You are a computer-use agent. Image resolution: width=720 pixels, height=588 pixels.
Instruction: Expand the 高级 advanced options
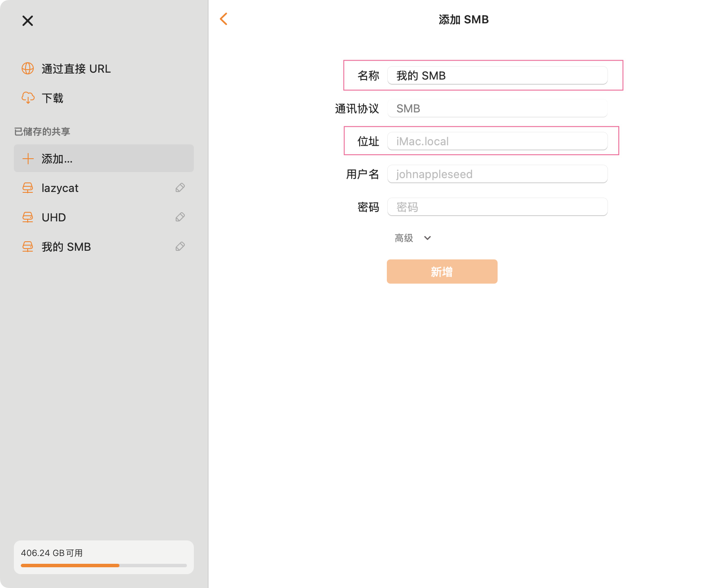tap(404, 238)
